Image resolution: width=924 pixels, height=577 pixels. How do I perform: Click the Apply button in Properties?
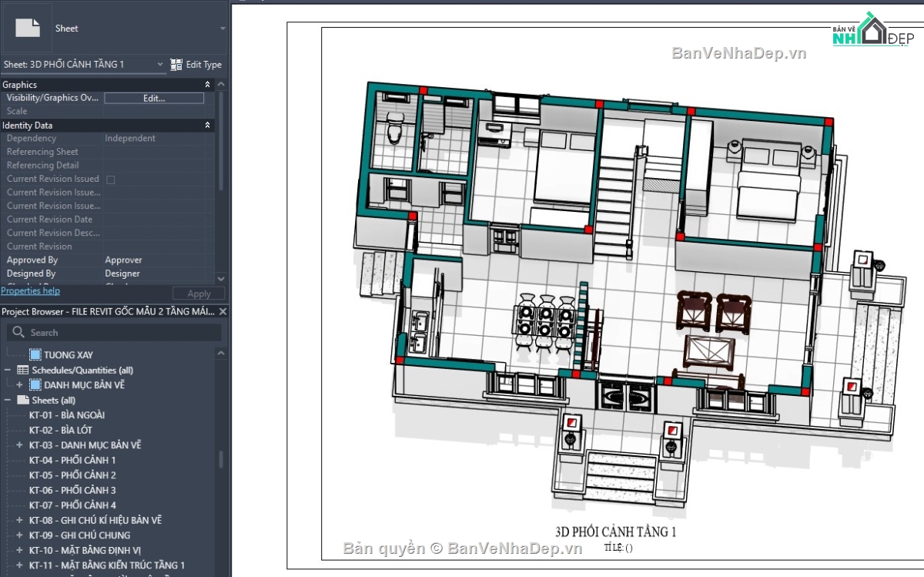coord(199,294)
